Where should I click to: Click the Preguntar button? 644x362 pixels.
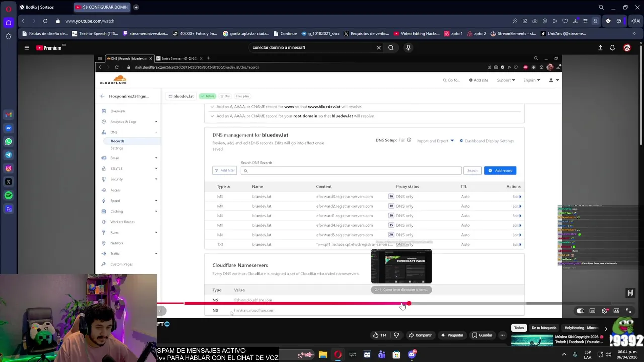pos(451,335)
